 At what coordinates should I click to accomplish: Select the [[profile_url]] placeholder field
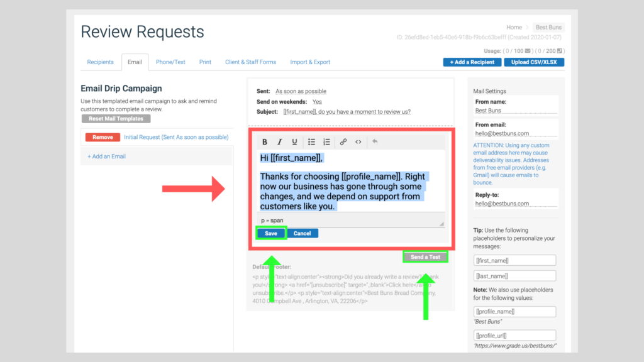click(514, 336)
